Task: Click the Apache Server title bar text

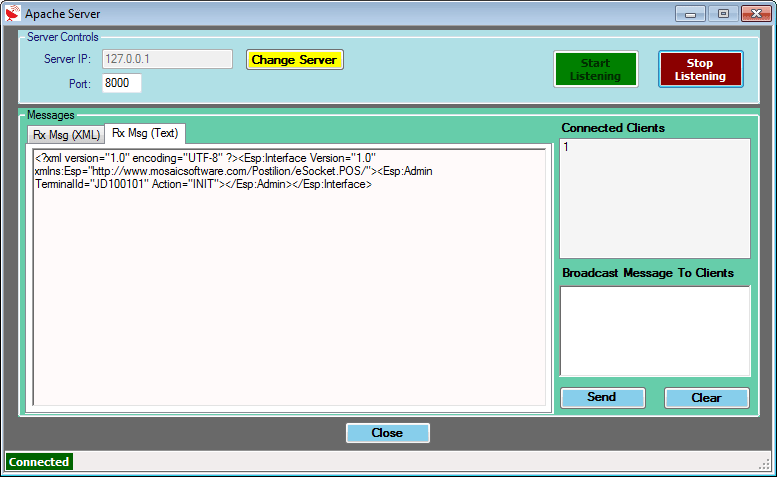Action: (62, 14)
